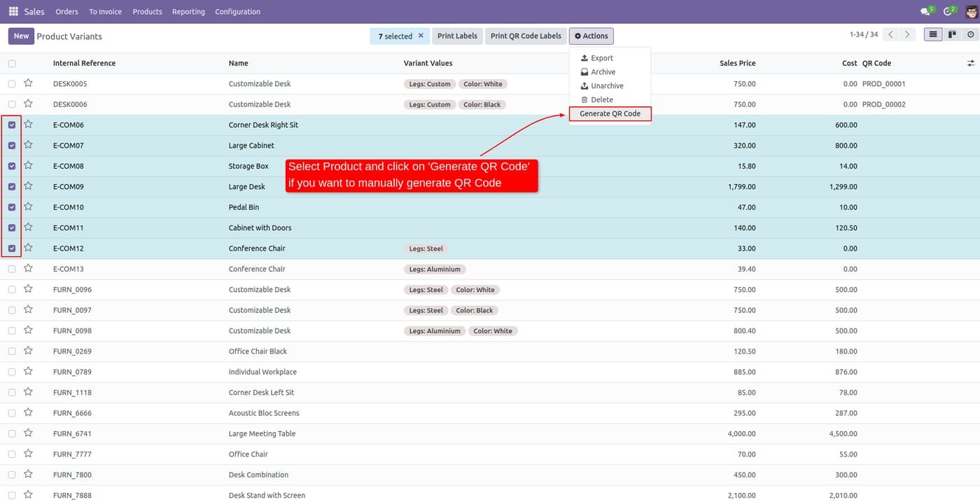Image resolution: width=980 pixels, height=502 pixels.
Task: Click the 1,799.00 sales price cell
Action: pos(741,187)
